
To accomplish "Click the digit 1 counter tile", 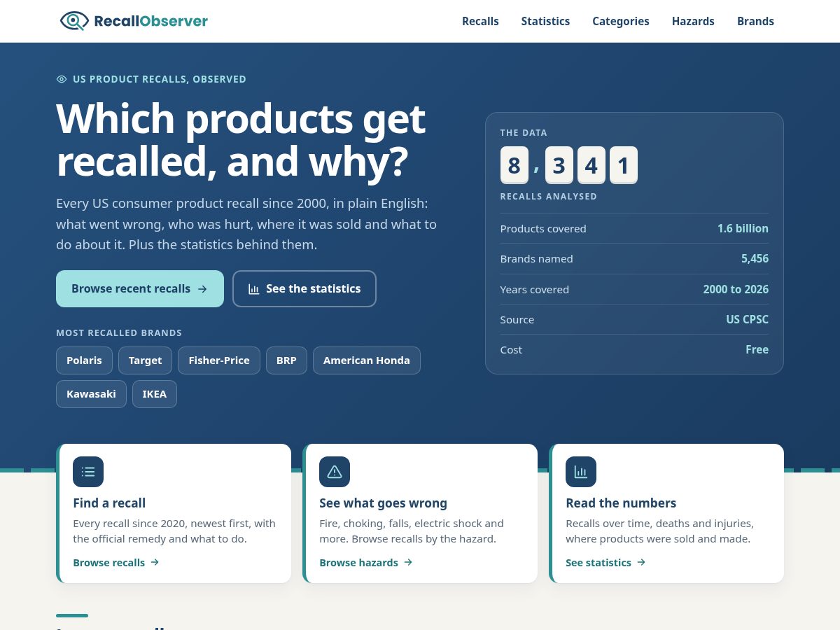I will tap(624, 165).
